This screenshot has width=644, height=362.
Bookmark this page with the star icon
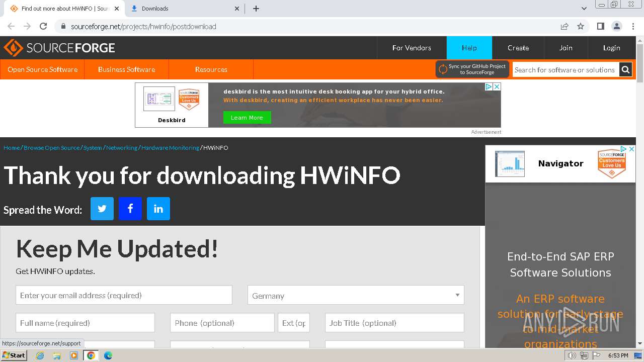pyautogui.click(x=581, y=26)
